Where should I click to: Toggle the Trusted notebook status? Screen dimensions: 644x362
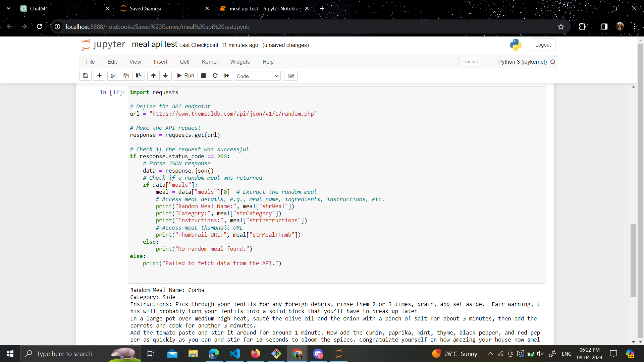[x=470, y=61]
